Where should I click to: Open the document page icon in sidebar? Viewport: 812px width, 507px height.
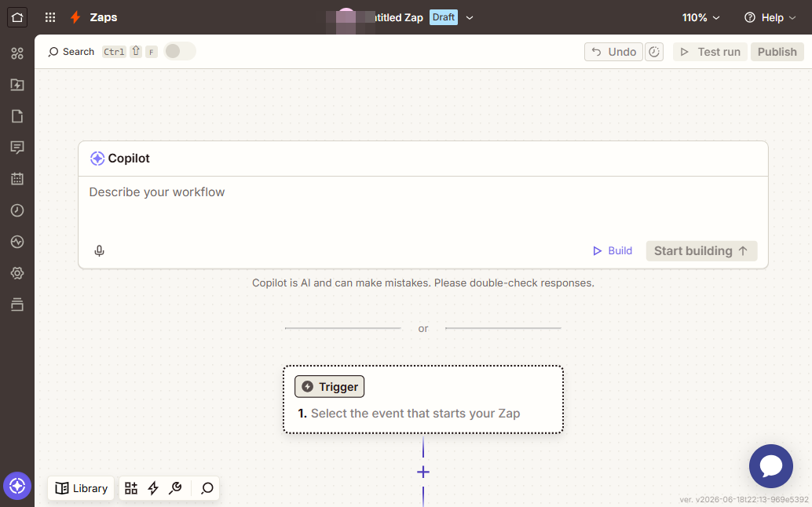(17, 116)
